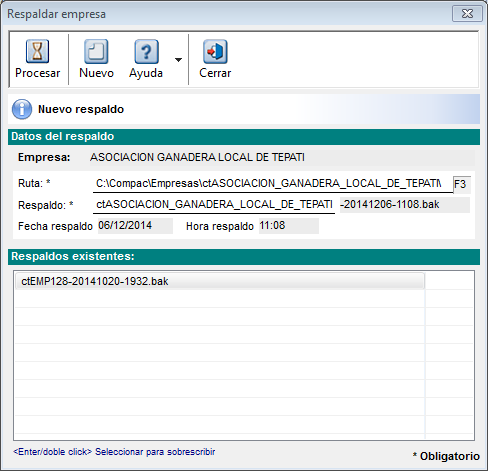Click the Empresa name ASOCIACION GANADERA LOCAL DE TEPATI

click(x=197, y=157)
